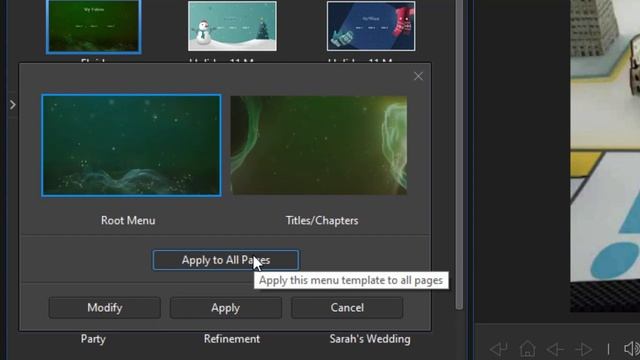
Task: Click the Apply to All Pages button
Action: click(x=226, y=260)
